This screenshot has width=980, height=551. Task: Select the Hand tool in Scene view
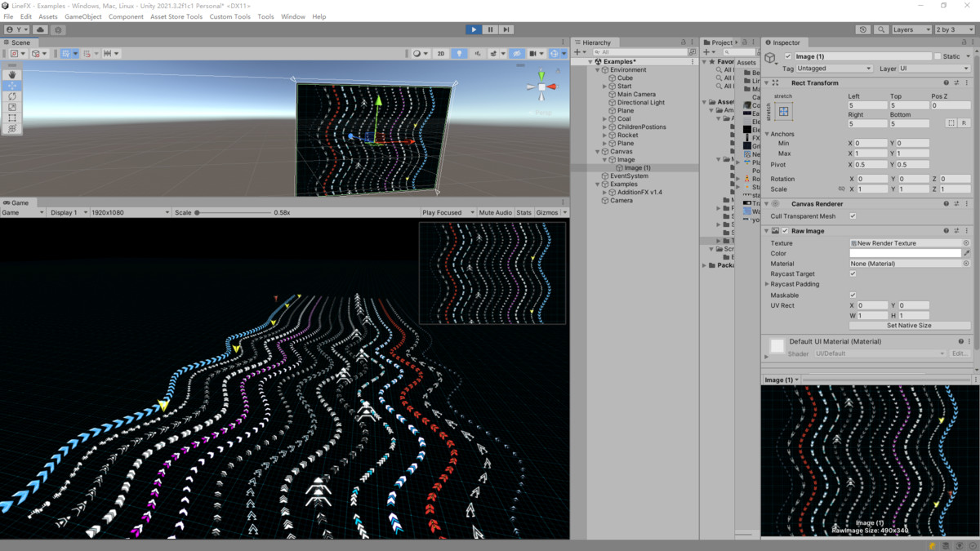point(12,75)
